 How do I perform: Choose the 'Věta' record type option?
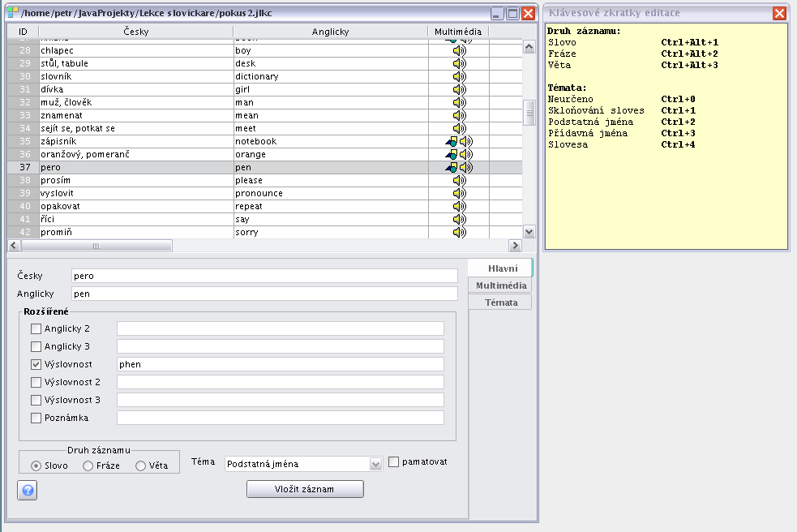(140, 466)
